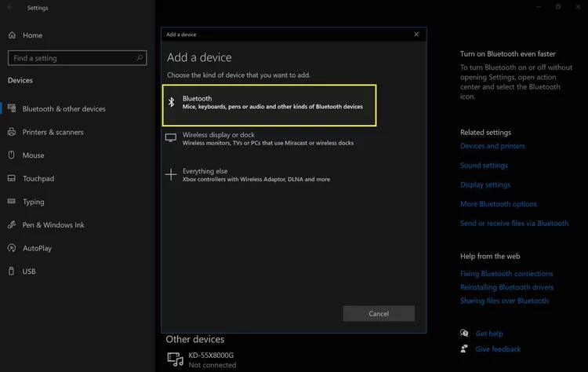Select the Bluetooth device option
588x372 pixels.
[269, 105]
